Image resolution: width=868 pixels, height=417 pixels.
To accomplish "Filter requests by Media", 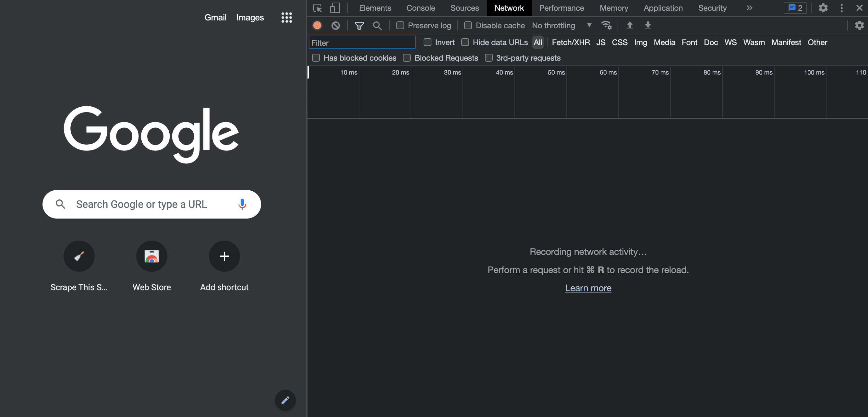I will pos(664,42).
